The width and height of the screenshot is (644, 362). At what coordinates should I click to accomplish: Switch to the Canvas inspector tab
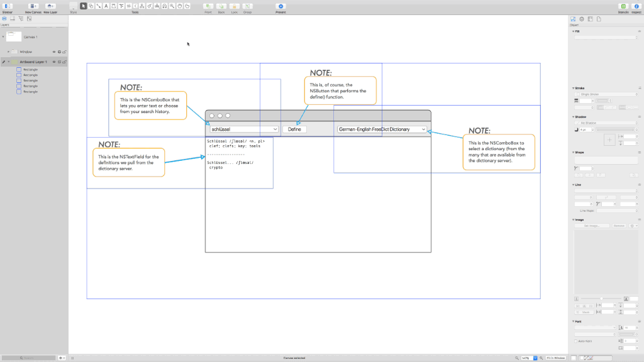click(590, 19)
